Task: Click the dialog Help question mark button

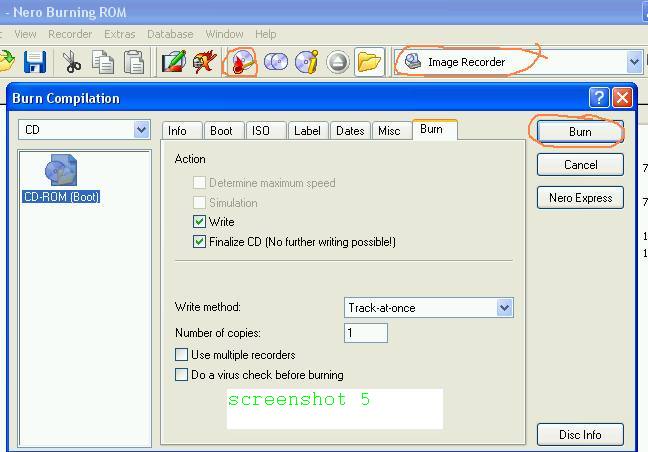Action: coord(598,98)
